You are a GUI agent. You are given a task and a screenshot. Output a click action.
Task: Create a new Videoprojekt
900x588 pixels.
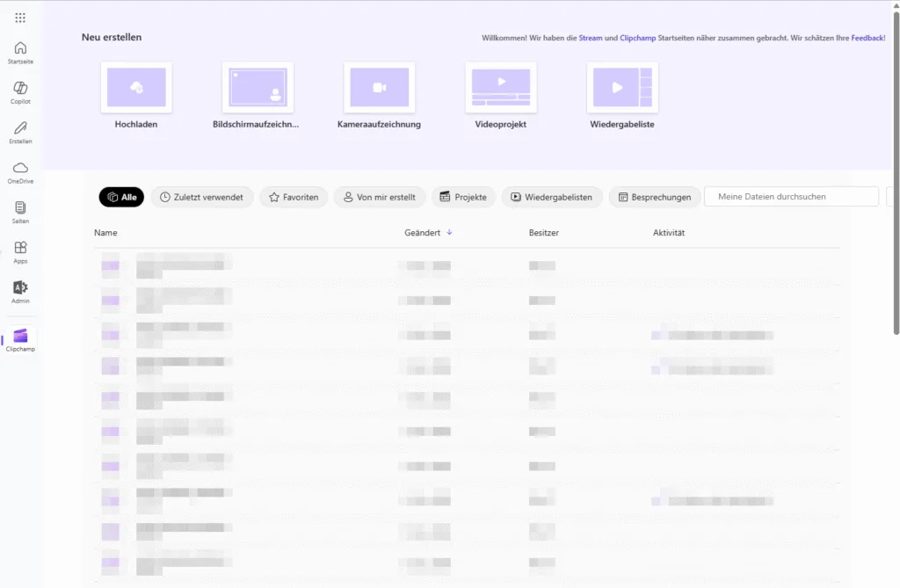500,88
